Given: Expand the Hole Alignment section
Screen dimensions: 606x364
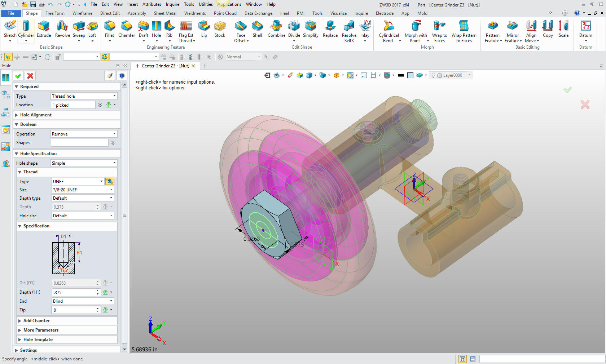Looking at the screenshot, I should (x=36, y=115).
